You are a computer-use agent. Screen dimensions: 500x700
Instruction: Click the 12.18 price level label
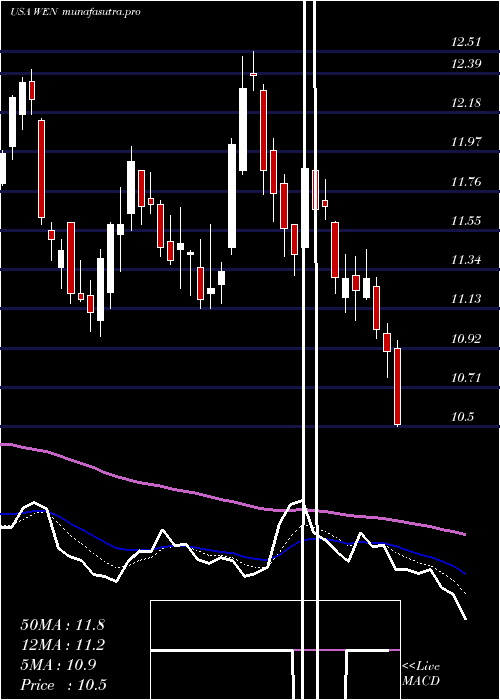pyautogui.click(x=466, y=103)
